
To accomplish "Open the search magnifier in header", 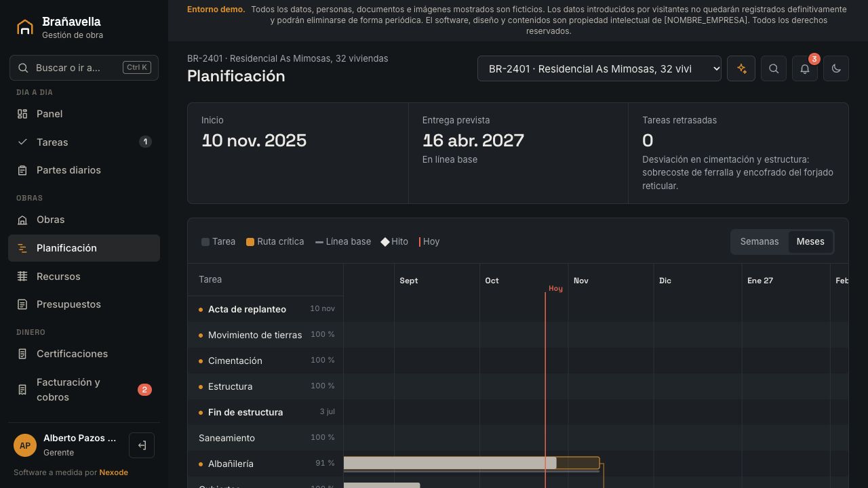I will [x=774, y=68].
